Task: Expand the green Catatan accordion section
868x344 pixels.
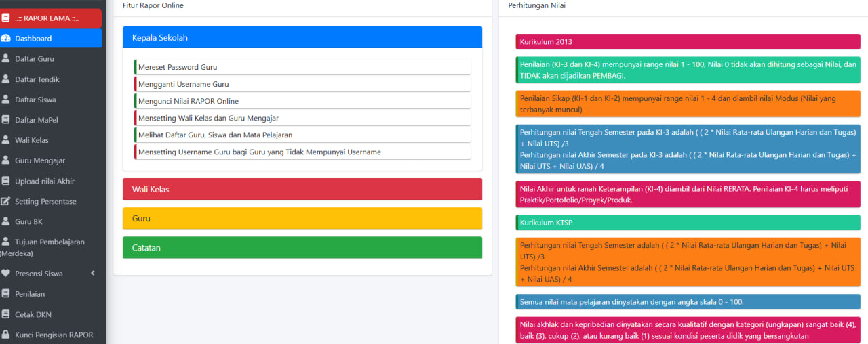Action: point(302,248)
